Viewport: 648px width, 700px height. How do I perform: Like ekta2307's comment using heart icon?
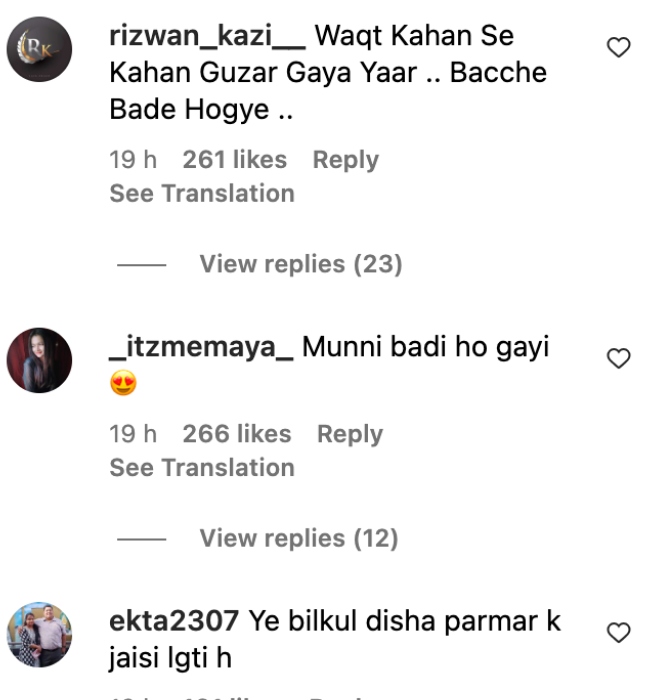tap(619, 633)
